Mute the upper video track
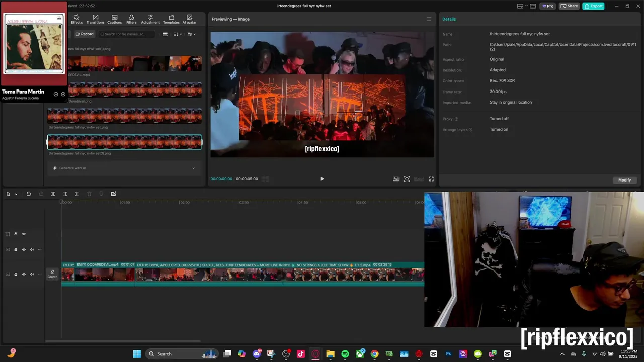 [32, 249]
